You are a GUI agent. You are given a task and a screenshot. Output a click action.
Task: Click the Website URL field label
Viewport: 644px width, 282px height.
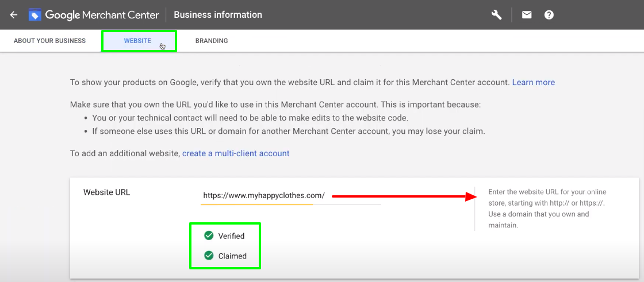(x=107, y=192)
